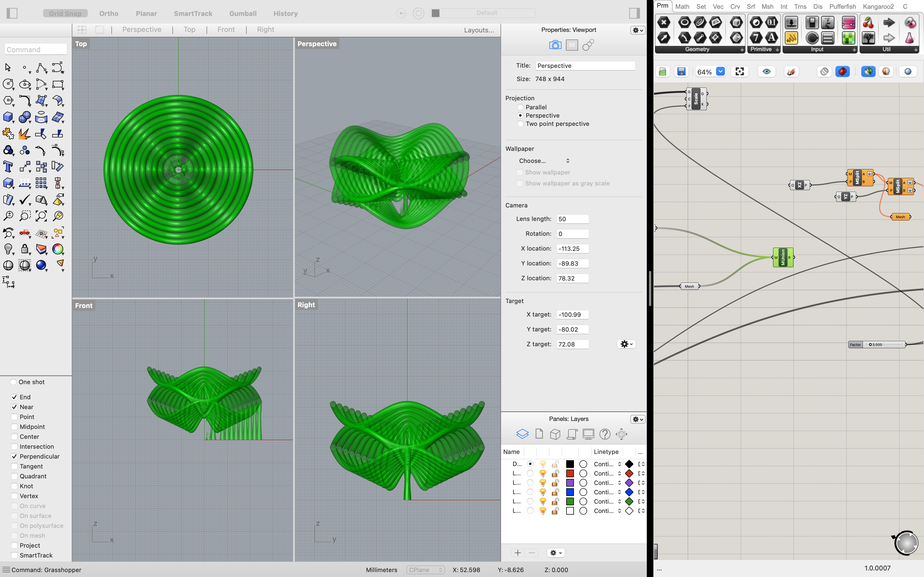
Task: Click the Layers panel icon
Action: click(x=522, y=434)
